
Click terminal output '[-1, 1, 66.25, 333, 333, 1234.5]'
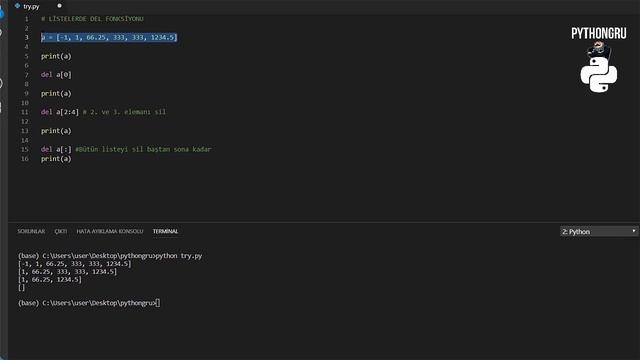[x=75, y=264]
